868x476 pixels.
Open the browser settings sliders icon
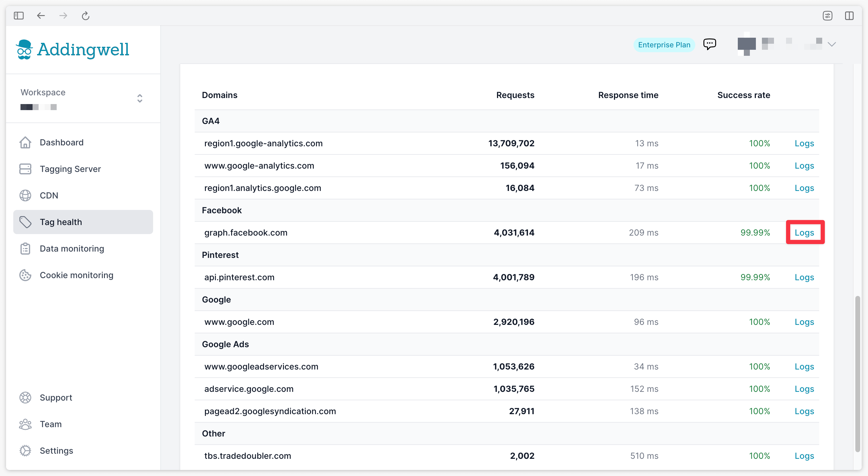coord(827,15)
